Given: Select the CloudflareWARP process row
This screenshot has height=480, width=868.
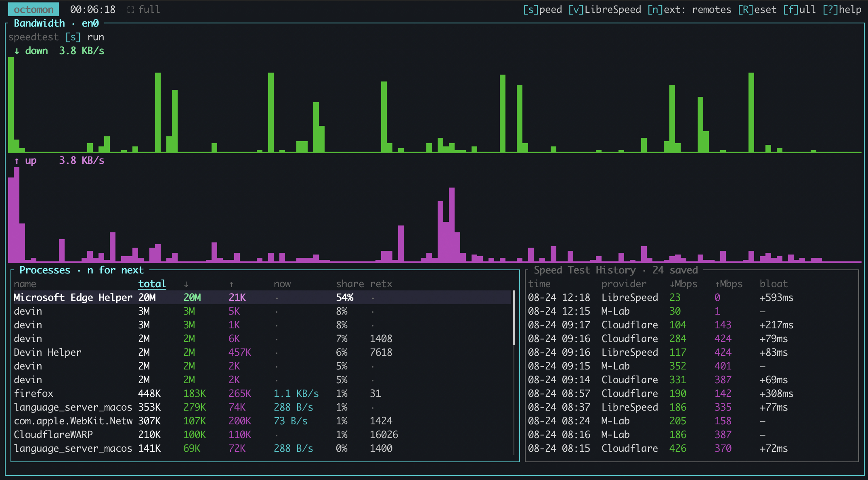Looking at the screenshot, I should (262, 435).
